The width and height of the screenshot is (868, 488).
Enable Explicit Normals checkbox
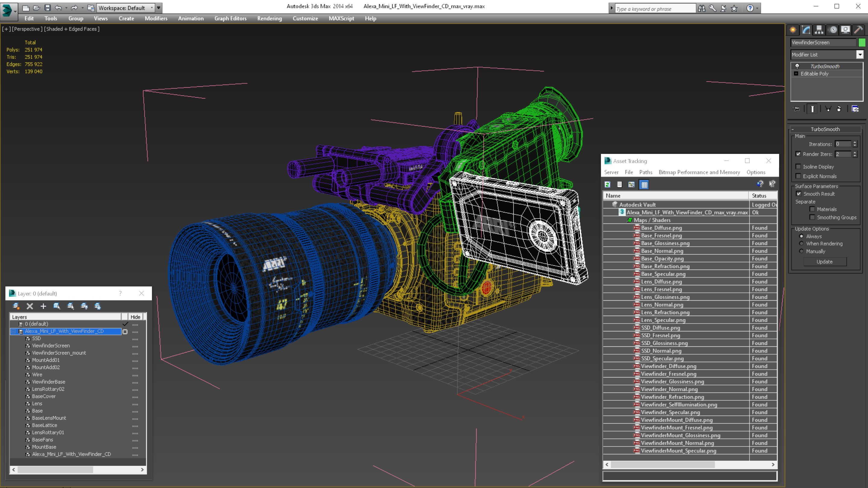tap(798, 176)
